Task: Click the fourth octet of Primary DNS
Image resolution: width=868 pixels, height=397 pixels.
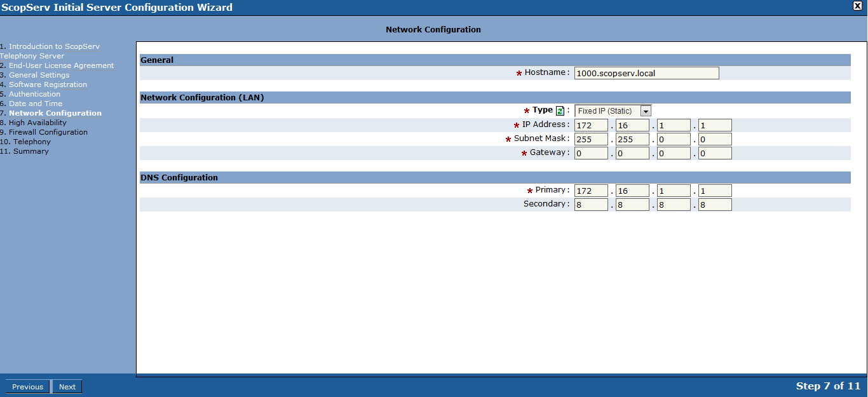Action: pyautogui.click(x=715, y=191)
